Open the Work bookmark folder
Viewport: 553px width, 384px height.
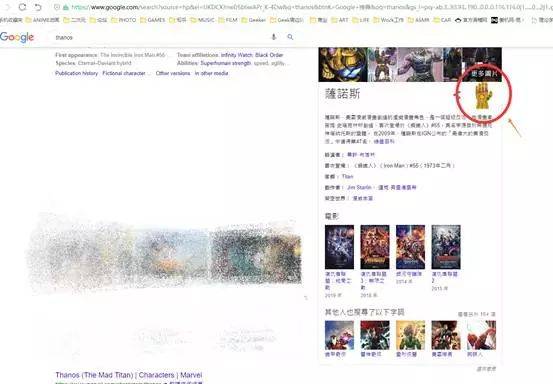pos(388,20)
